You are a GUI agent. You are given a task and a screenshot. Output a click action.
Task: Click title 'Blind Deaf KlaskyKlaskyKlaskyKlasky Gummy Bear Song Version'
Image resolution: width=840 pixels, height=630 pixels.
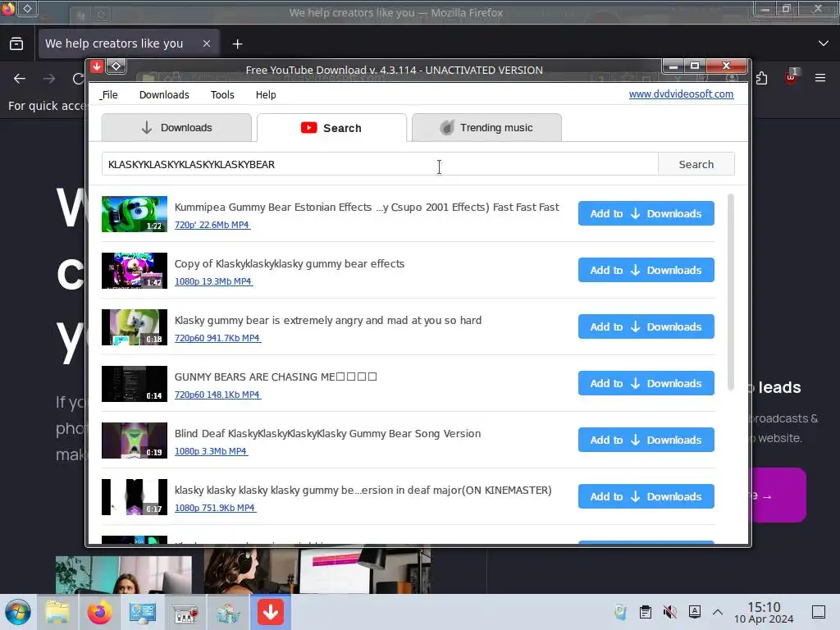coord(327,433)
